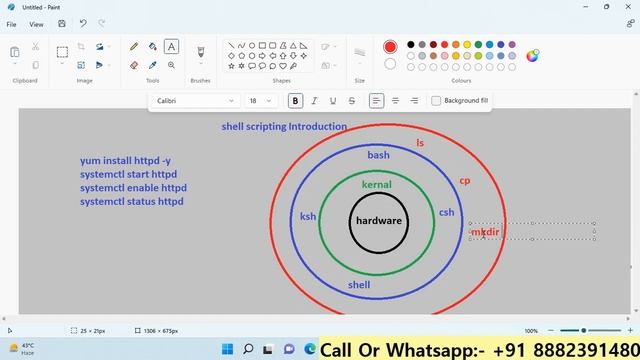Pick the green colour swatch

coord(478,44)
